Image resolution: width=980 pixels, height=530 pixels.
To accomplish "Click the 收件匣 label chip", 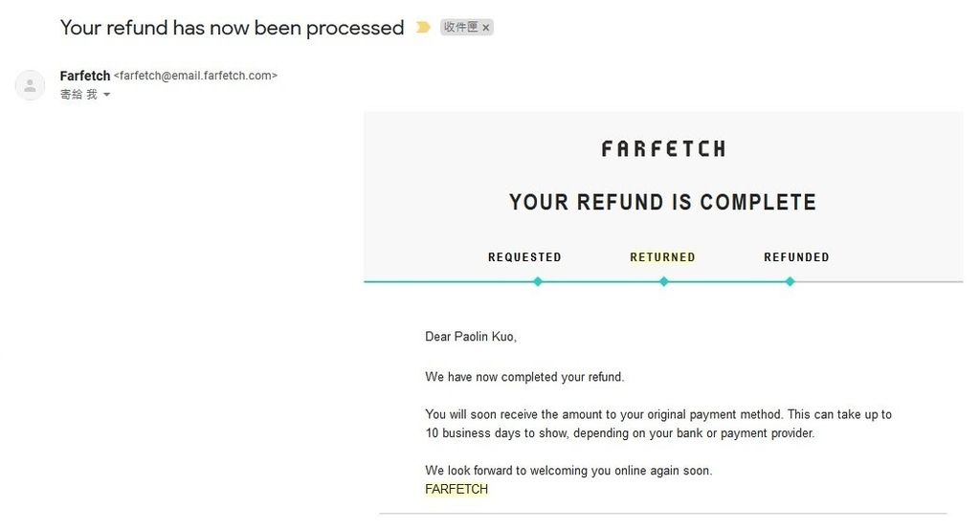I will [466, 28].
